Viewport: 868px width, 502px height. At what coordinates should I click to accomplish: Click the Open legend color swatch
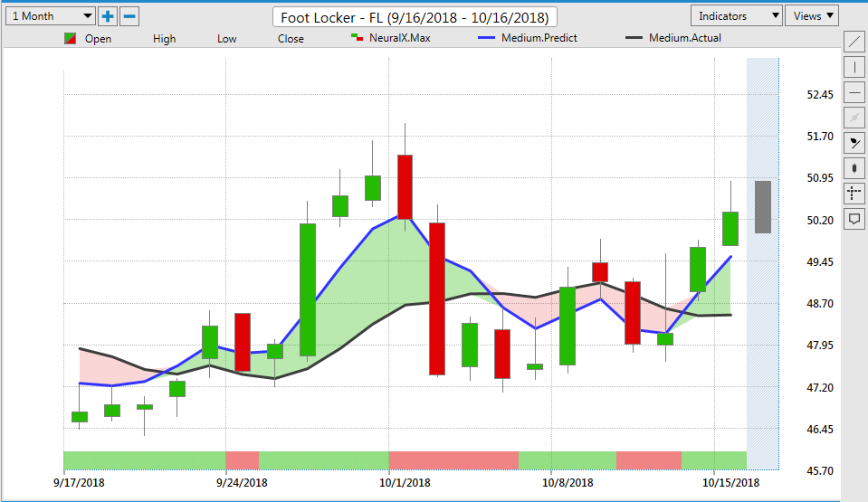coord(71,39)
